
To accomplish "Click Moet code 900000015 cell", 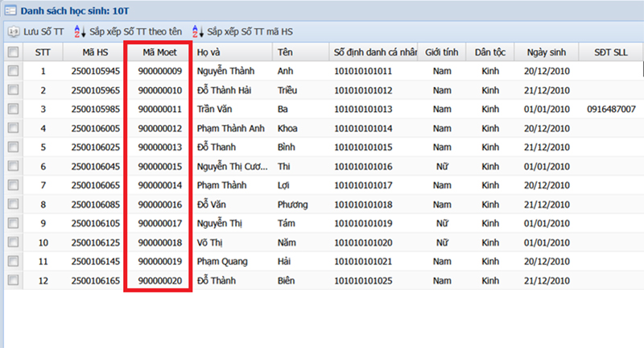I will [159, 167].
